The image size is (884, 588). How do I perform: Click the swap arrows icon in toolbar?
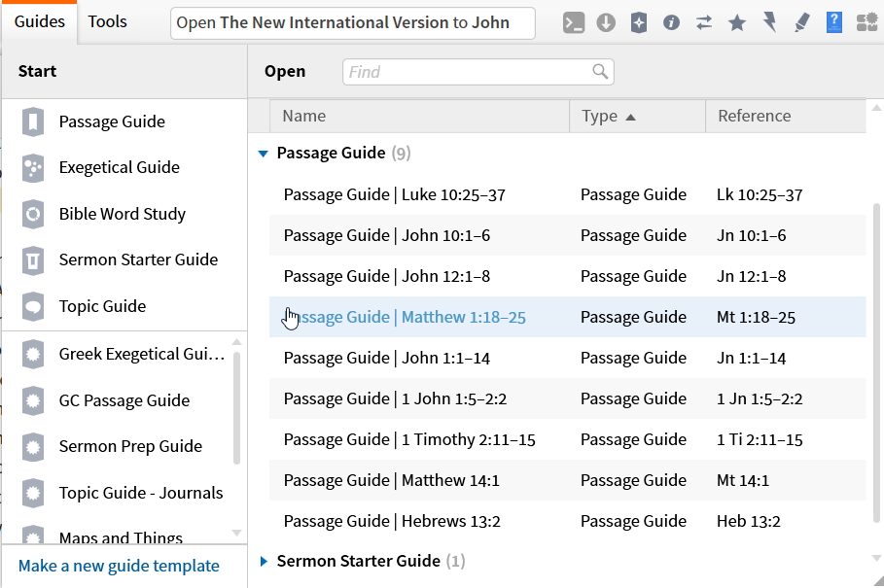(x=704, y=23)
